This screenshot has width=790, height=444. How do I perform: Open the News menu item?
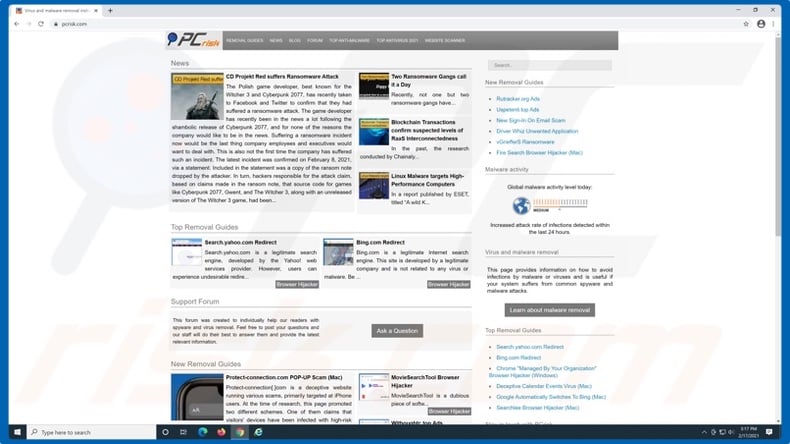276,40
